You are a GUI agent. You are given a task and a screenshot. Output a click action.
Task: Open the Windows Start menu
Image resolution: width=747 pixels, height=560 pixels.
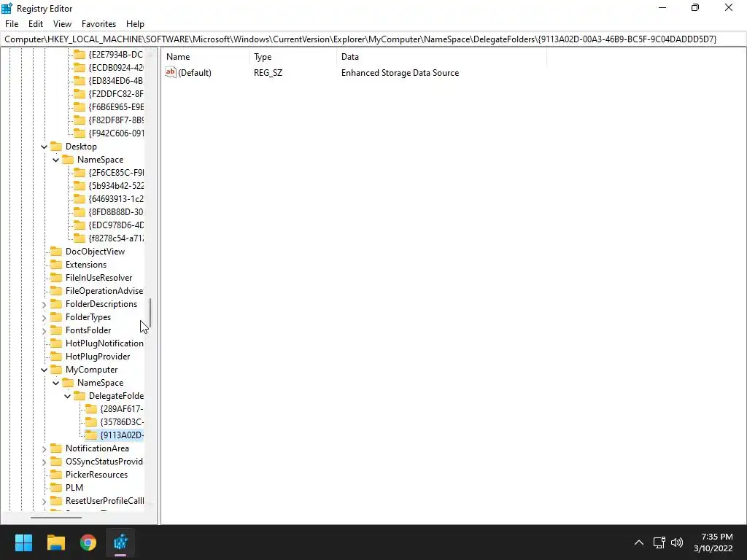(23, 542)
